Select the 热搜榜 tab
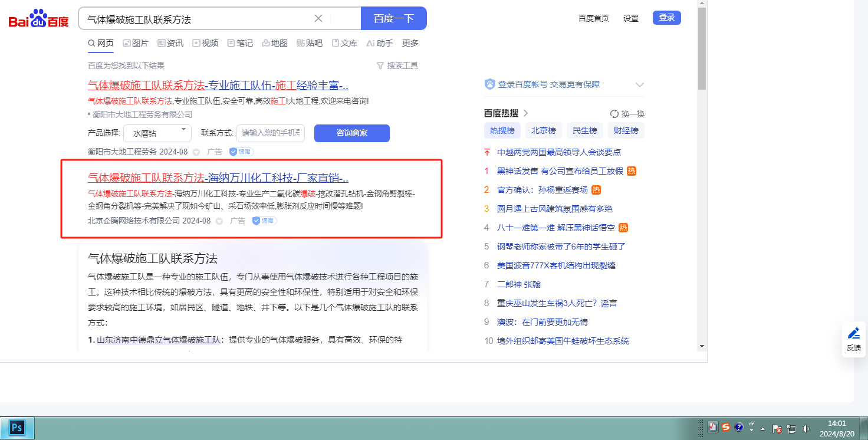The width and height of the screenshot is (868, 440). pos(502,130)
